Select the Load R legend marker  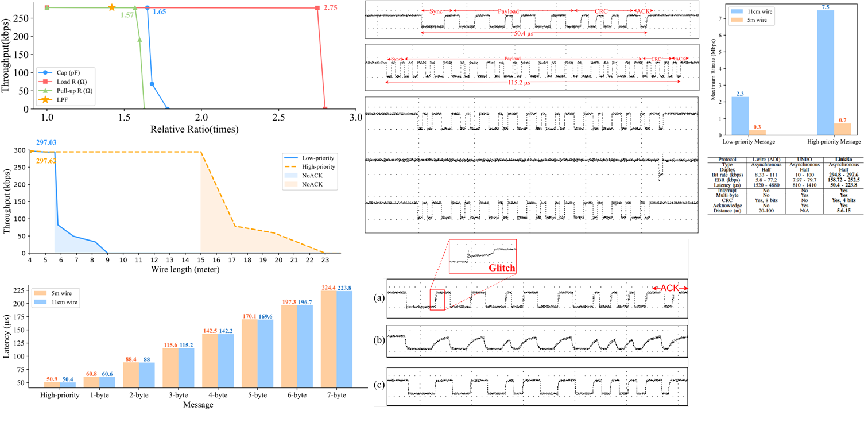pos(46,82)
